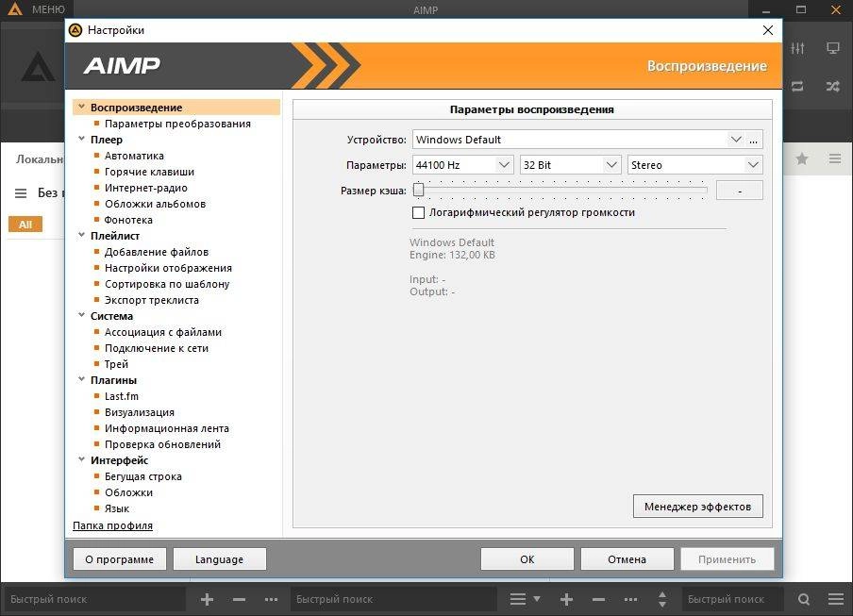
Task: Click Отмена to cancel settings
Action: [627, 558]
